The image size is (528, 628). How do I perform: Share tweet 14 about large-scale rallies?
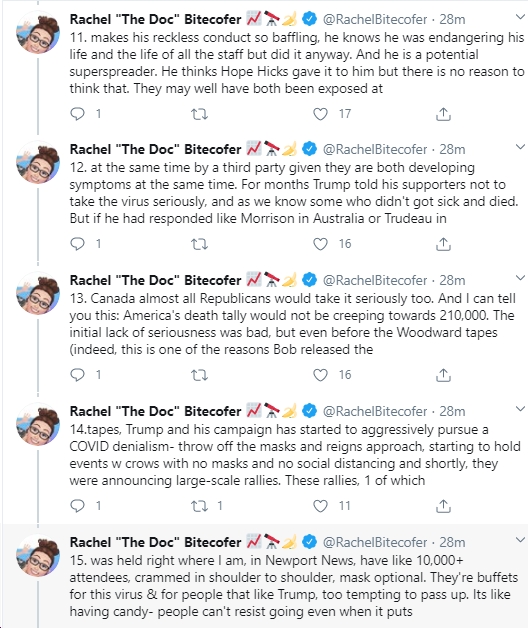point(443,506)
